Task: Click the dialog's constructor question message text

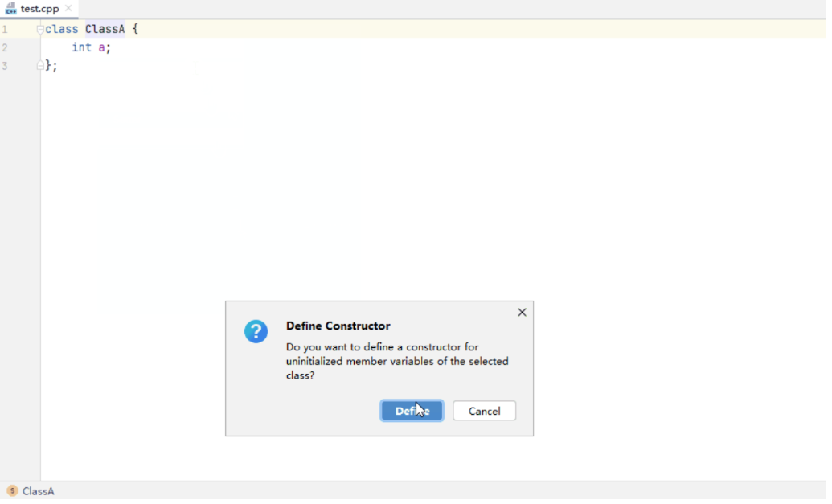Action: click(x=397, y=362)
